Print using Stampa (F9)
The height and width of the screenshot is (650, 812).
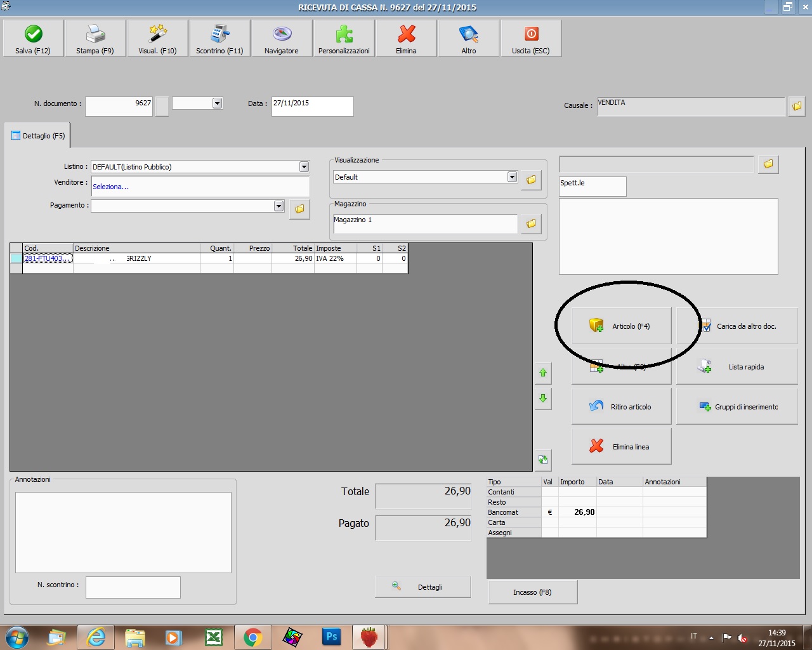click(x=95, y=38)
